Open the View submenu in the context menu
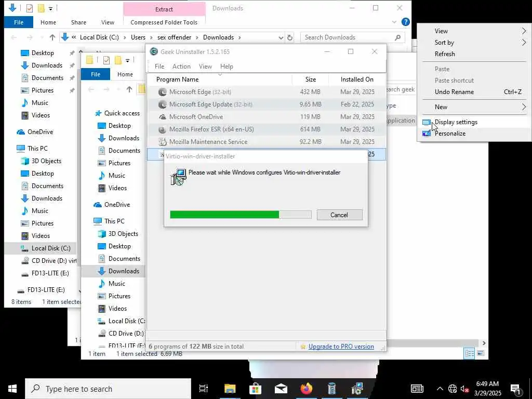 441,31
